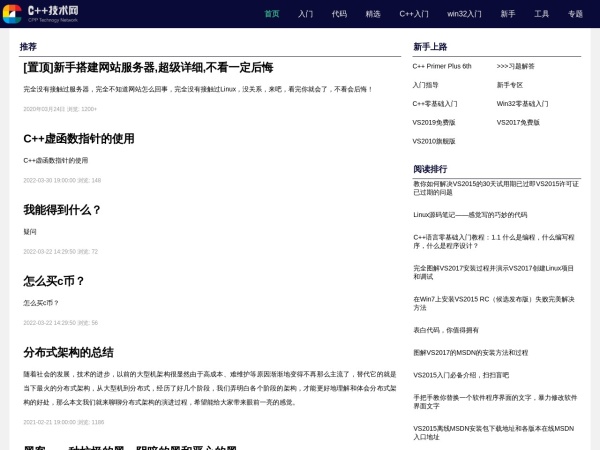Image resolution: width=600 pixels, height=450 pixels.
Task: Open the 工具 navigation item
Action: tap(541, 14)
